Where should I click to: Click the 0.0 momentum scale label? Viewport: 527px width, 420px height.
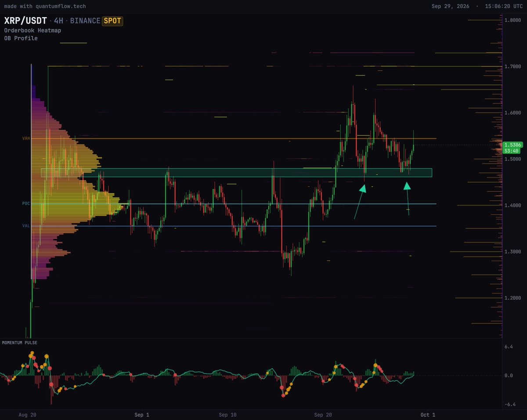509,376
